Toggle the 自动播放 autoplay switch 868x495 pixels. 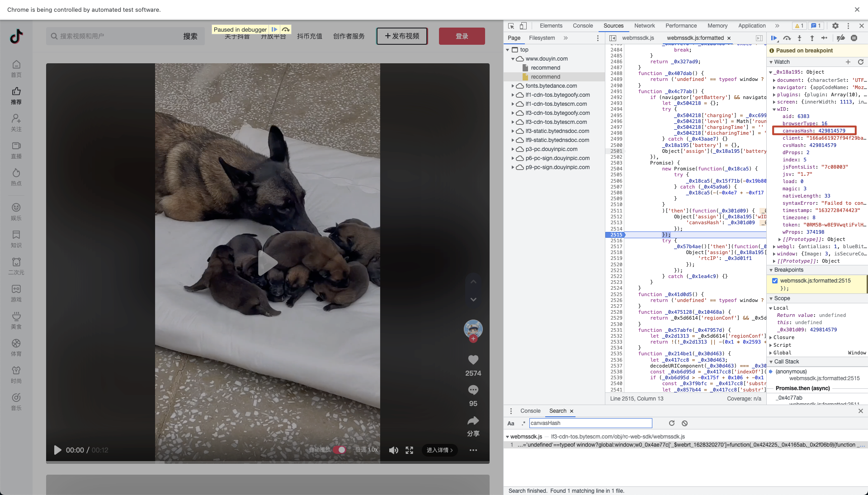tap(340, 450)
